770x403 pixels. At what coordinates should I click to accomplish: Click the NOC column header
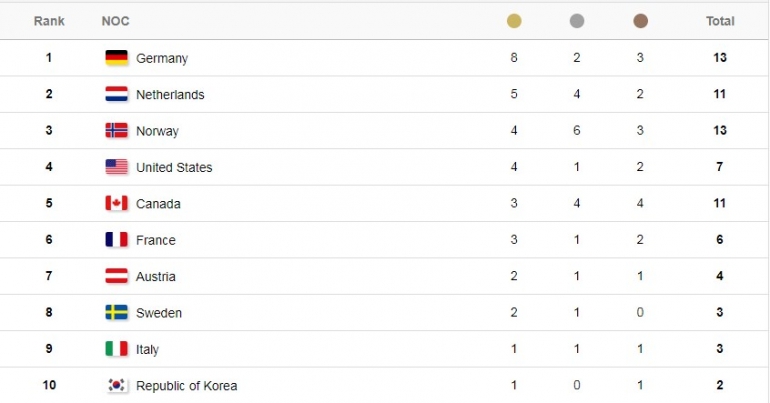tap(115, 21)
